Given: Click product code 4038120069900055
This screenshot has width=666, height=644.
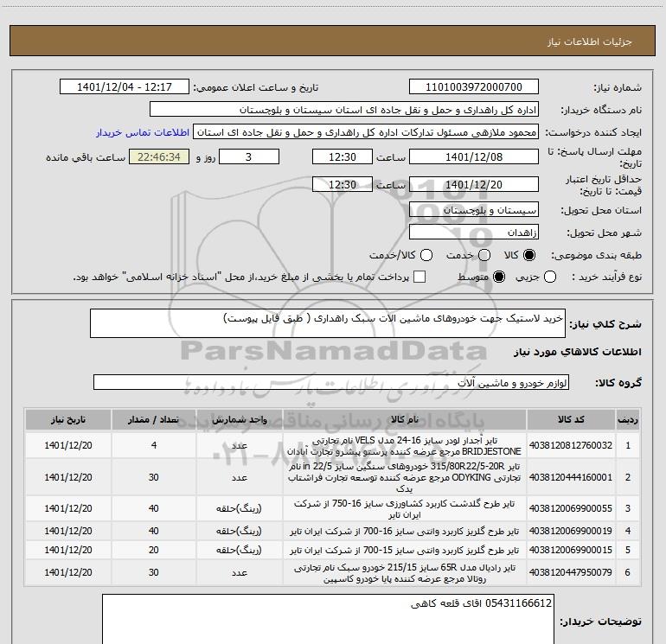Looking at the screenshot, I should 571,508.
